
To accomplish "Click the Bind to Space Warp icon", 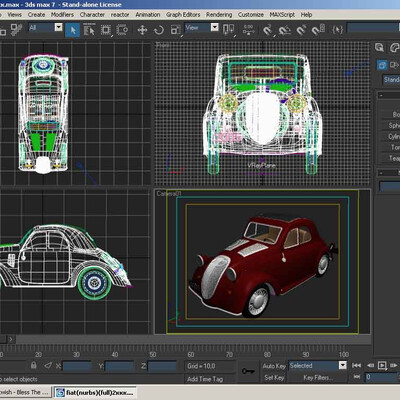I will click(x=16, y=30).
